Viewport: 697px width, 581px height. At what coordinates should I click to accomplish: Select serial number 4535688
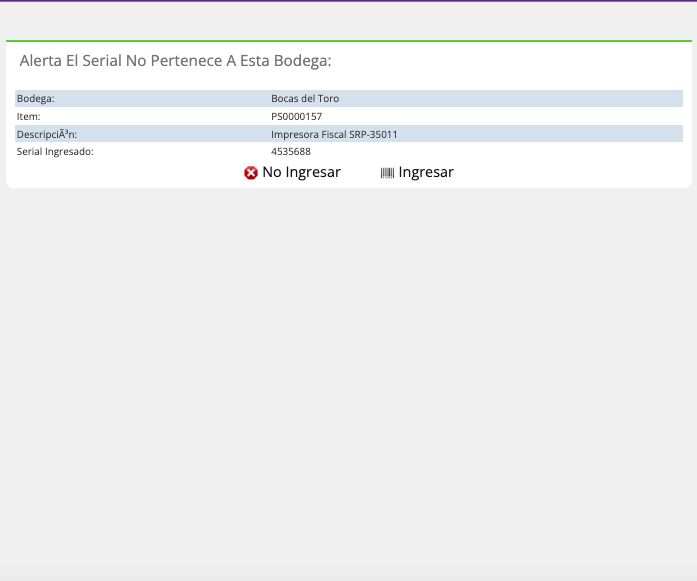(291, 152)
